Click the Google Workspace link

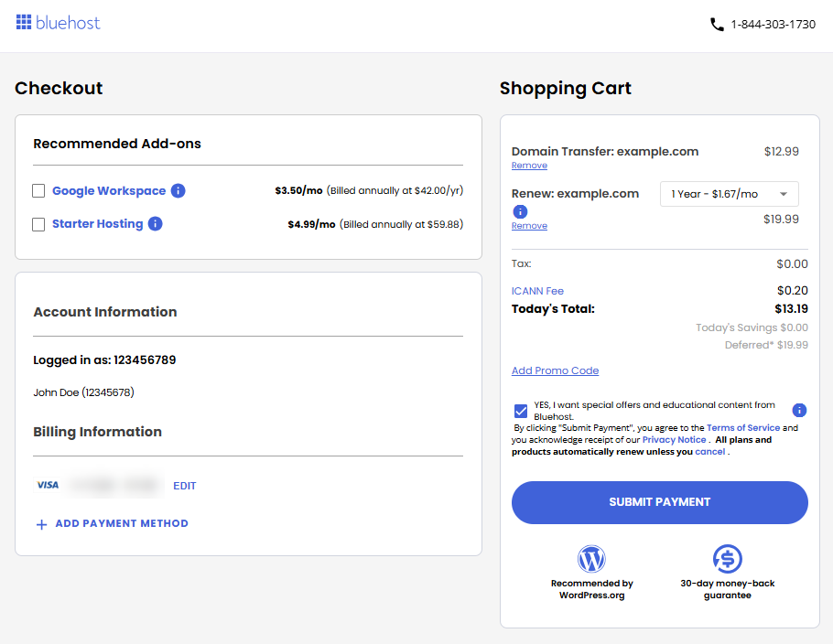[x=109, y=190]
